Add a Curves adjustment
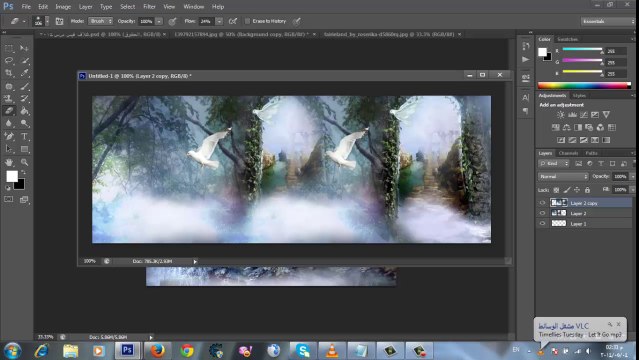 point(584,115)
